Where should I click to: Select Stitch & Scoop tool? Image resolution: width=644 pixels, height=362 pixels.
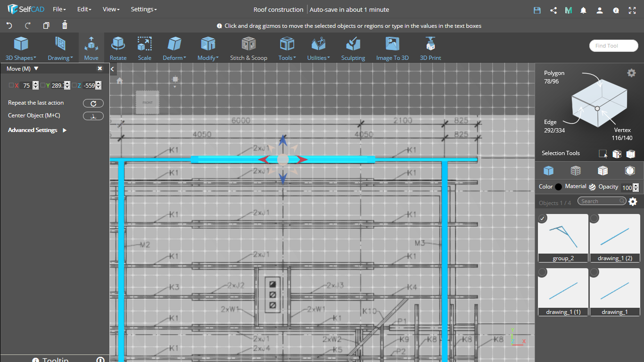[x=248, y=49]
